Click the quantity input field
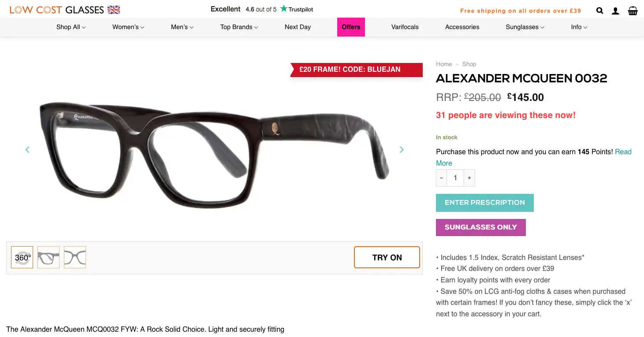Image resolution: width=644 pixels, height=337 pixels. pyautogui.click(x=455, y=178)
